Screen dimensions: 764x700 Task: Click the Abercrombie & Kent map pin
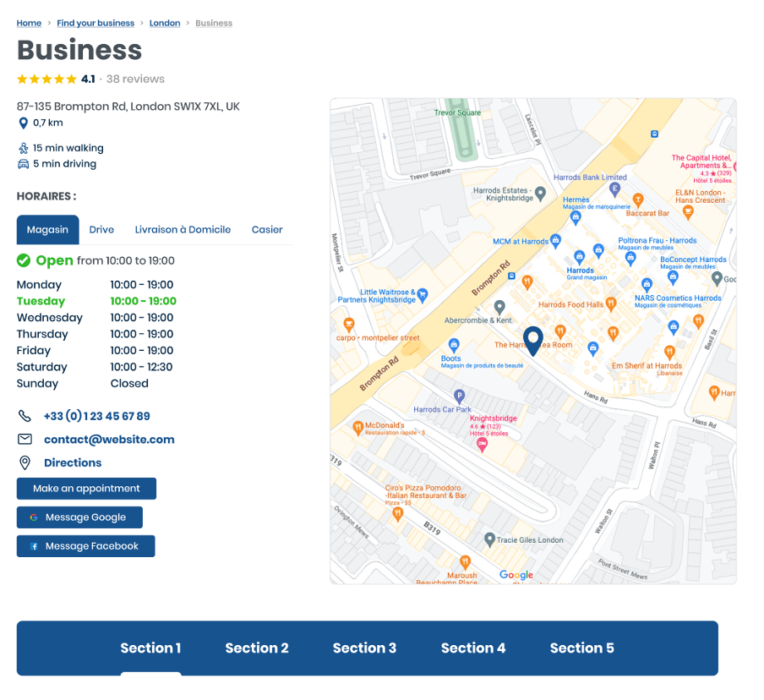coord(499,308)
